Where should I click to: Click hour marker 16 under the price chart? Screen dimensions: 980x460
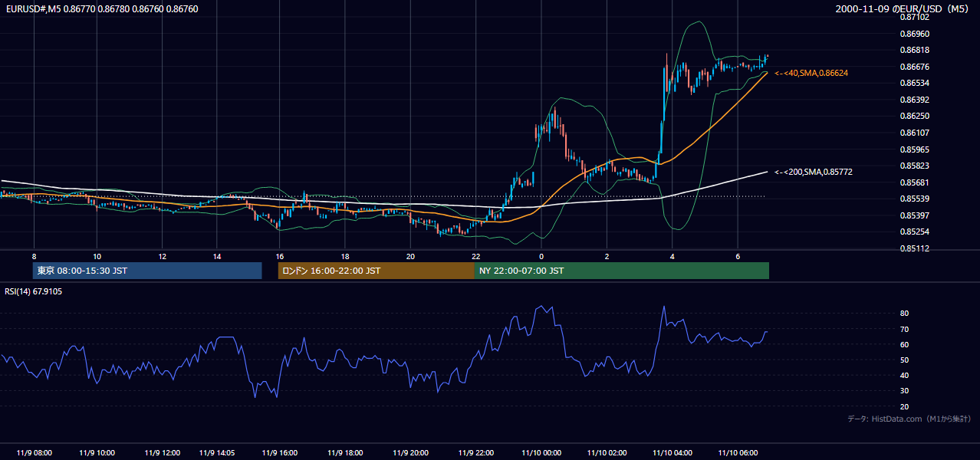pyautogui.click(x=280, y=256)
